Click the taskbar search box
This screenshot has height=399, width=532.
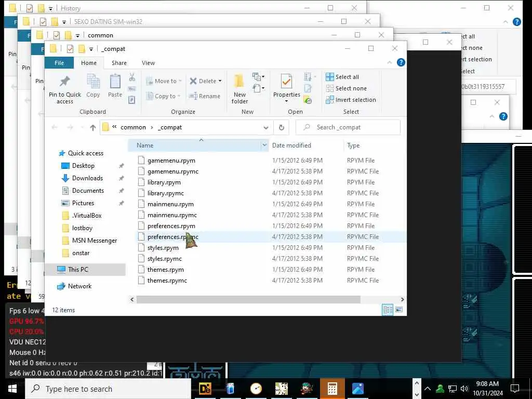coord(108,389)
